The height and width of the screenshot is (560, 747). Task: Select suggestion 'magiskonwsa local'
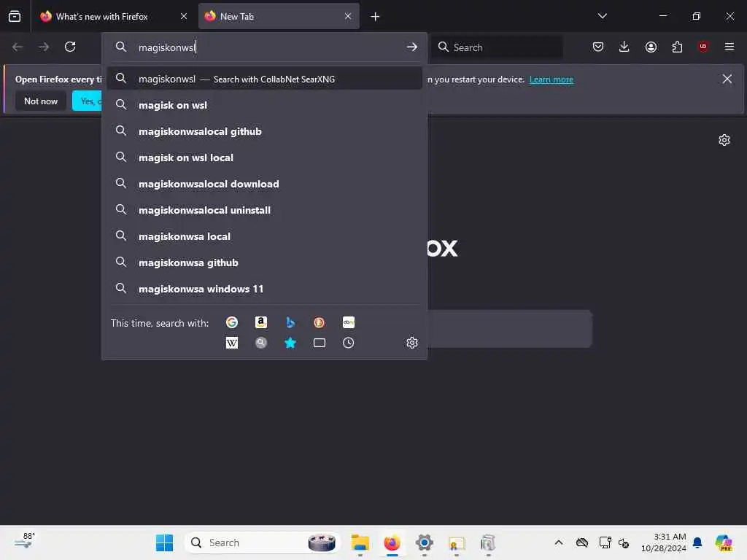(x=264, y=236)
